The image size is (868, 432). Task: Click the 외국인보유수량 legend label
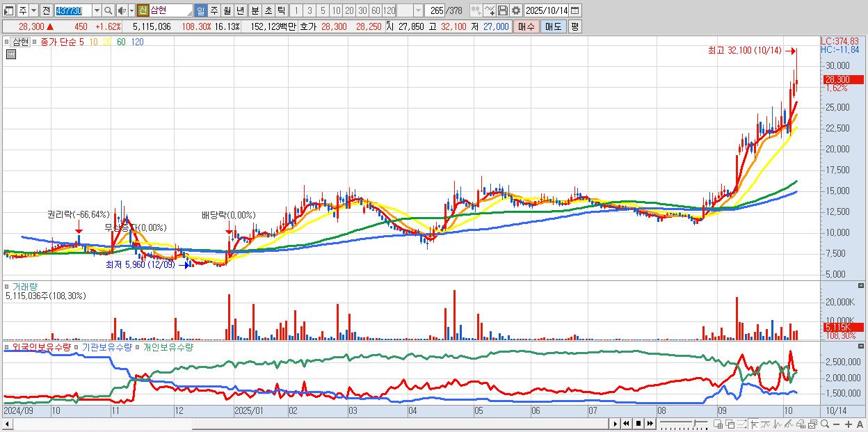(x=42, y=346)
